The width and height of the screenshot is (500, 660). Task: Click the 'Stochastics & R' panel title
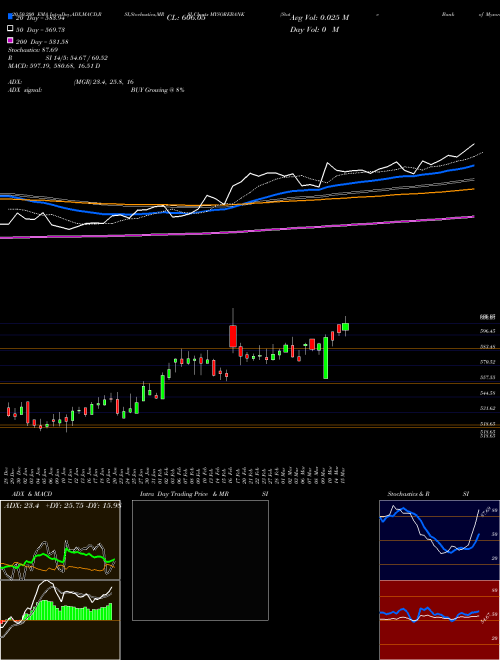pos(409,494)
